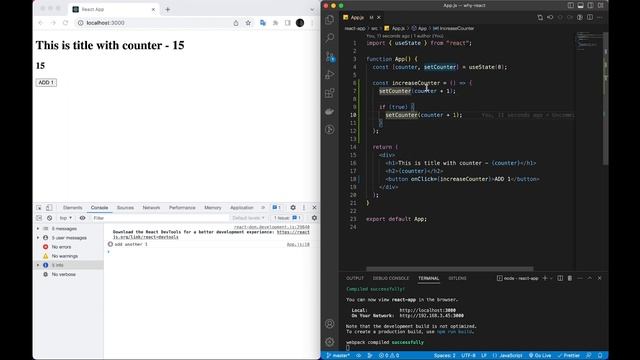Screen dimensions: 640x360
Task: Open browser extensions puzzle icon
Action: pos(276,23)
